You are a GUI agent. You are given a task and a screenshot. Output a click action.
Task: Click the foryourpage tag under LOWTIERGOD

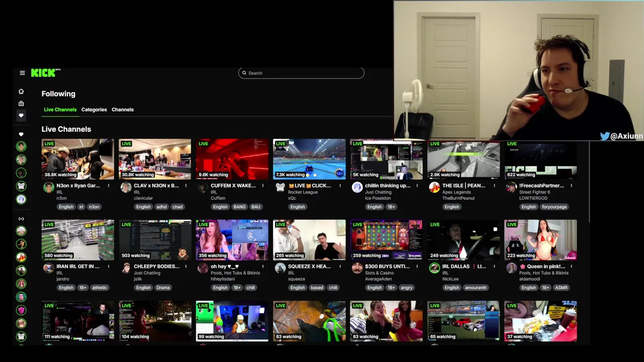554,207
